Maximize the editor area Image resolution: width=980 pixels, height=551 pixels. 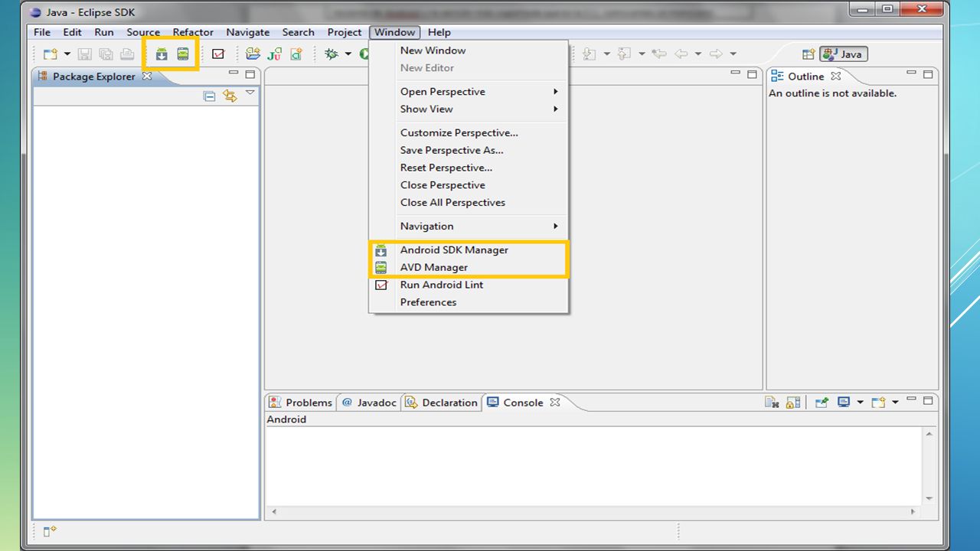tap(752, 74)
